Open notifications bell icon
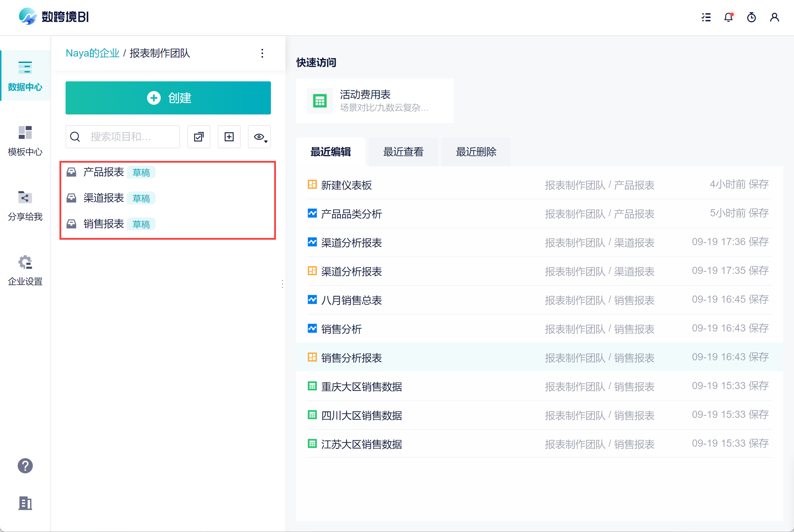 (x=729, y=17)
